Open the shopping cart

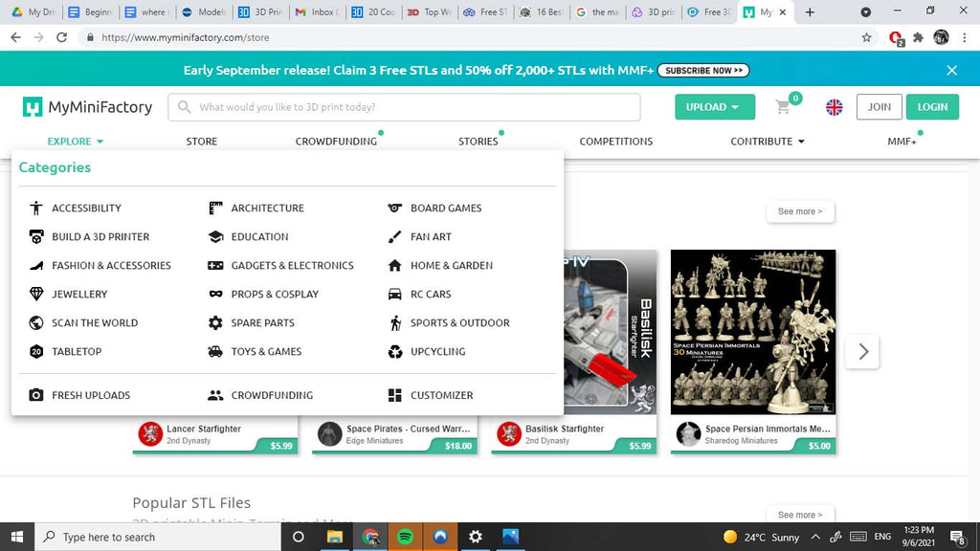784,106
